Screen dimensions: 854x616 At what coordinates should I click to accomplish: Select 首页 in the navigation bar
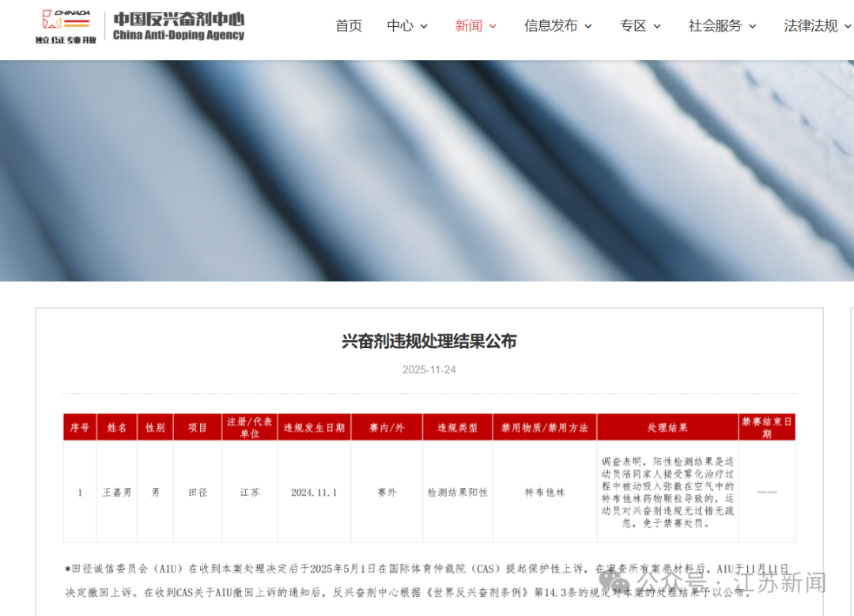(348, 25)
